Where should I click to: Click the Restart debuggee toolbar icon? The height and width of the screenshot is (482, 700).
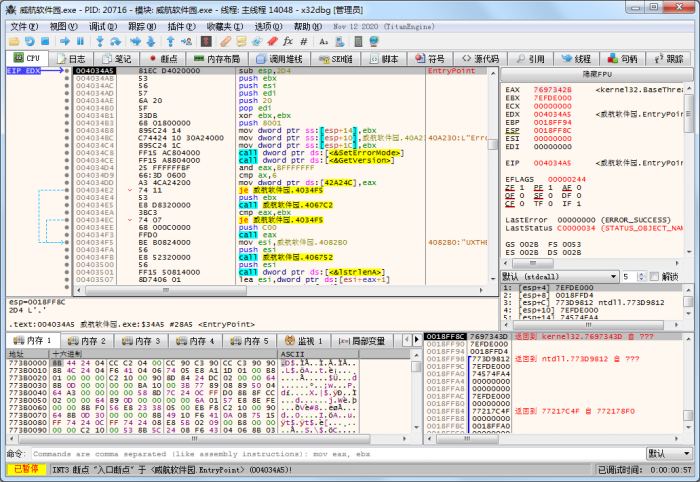click(x=29, y=42)
